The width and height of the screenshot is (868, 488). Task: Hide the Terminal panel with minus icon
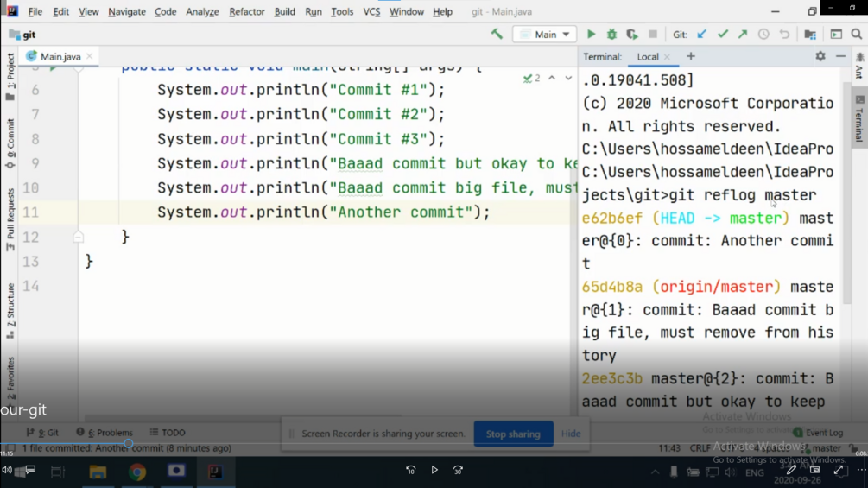840,56
